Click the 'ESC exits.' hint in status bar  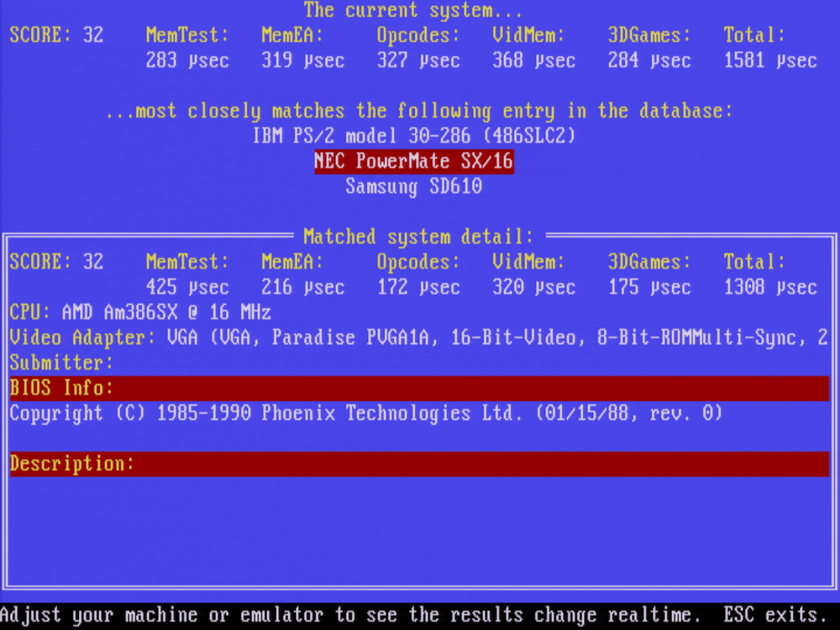(775, 615)
